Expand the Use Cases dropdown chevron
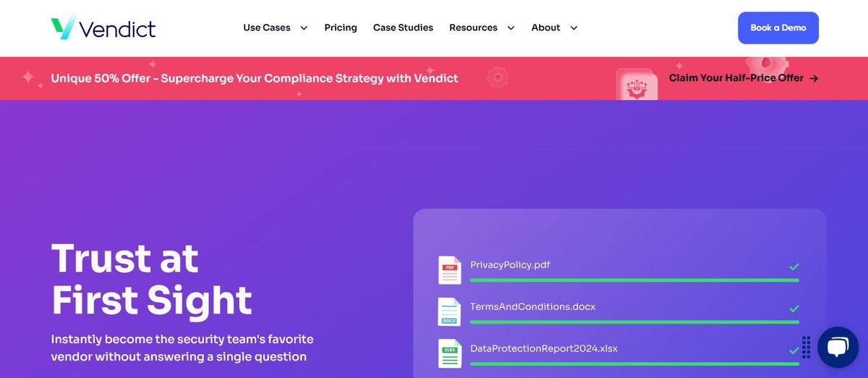The width and height of the screenshot is (868, 378). point(304,28)
